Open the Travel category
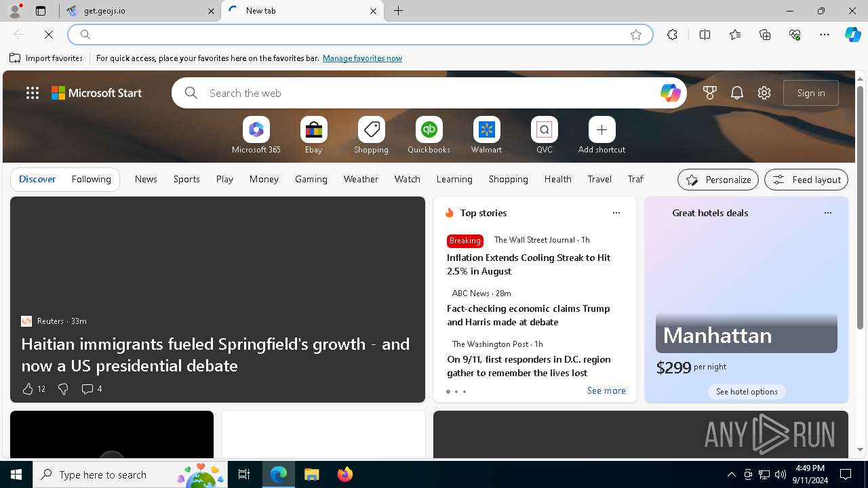Image resolution: width=868 pixels, height=488 pixels. 599,179
